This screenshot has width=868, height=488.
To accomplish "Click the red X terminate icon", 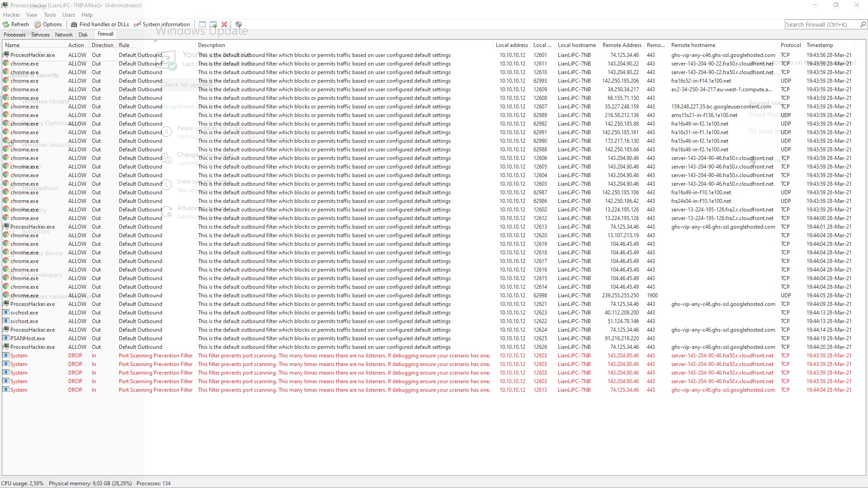I will [x=224, y=24].
